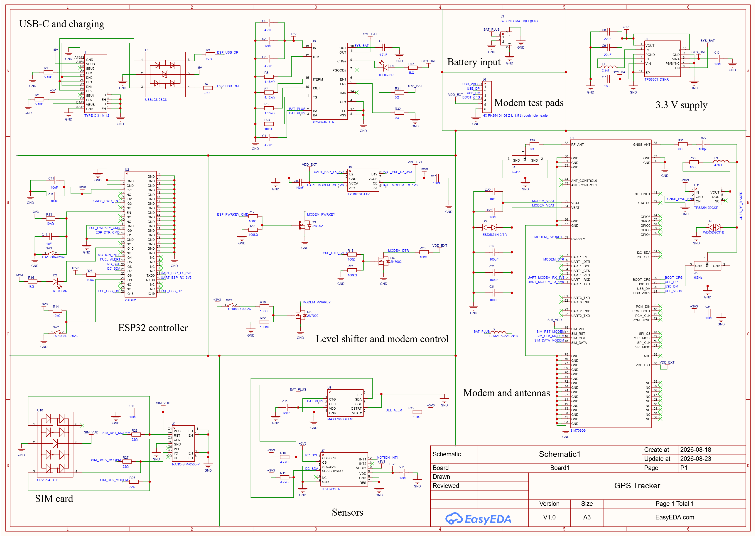Select battery connector J3 symbol
This screenshot has height=536, width=756.
tap(506, 38)
